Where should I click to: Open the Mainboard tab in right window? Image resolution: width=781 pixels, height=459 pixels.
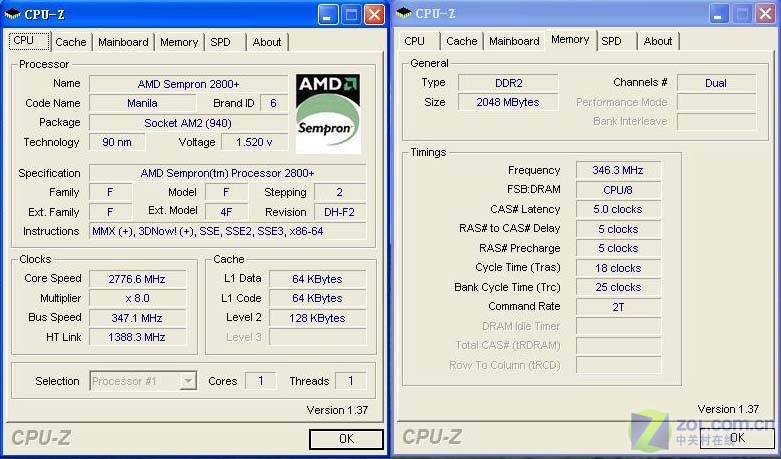pyautogui.click(x=514, y=41)
